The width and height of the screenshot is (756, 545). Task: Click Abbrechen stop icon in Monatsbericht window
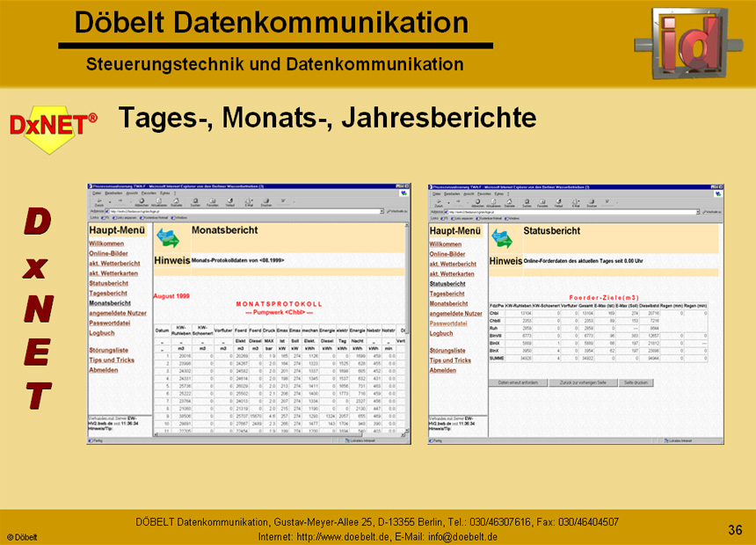click(x=142, y=202)
